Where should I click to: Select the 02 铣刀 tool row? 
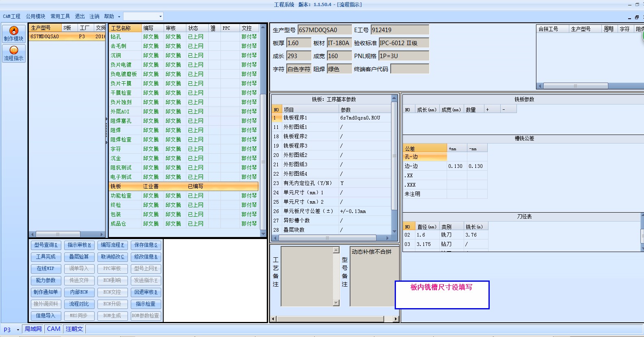point(445,235)
